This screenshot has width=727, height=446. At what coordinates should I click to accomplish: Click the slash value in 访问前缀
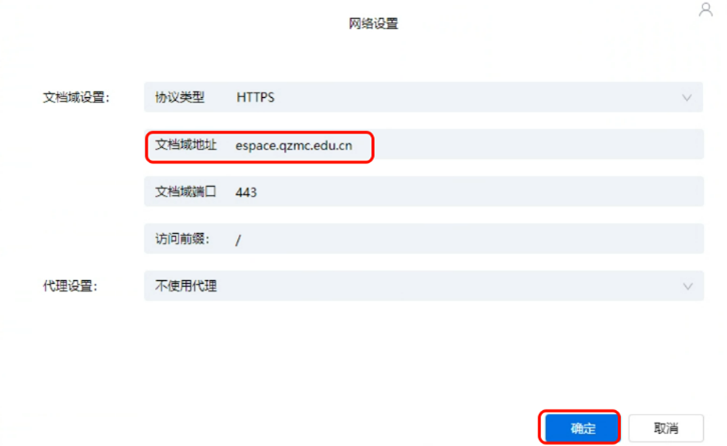pos(238,239)
